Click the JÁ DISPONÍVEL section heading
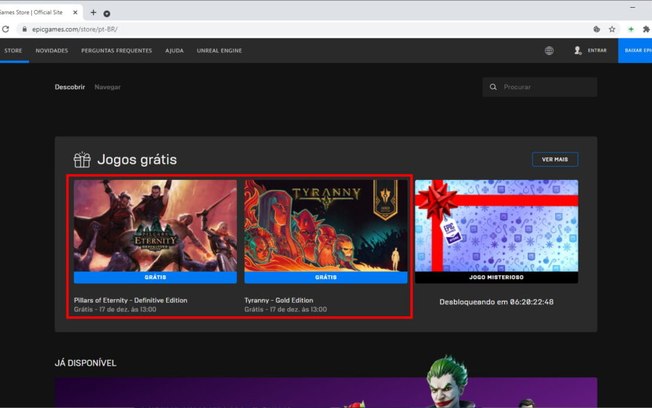This screenshot has height=408, width=652. point(85,363)
